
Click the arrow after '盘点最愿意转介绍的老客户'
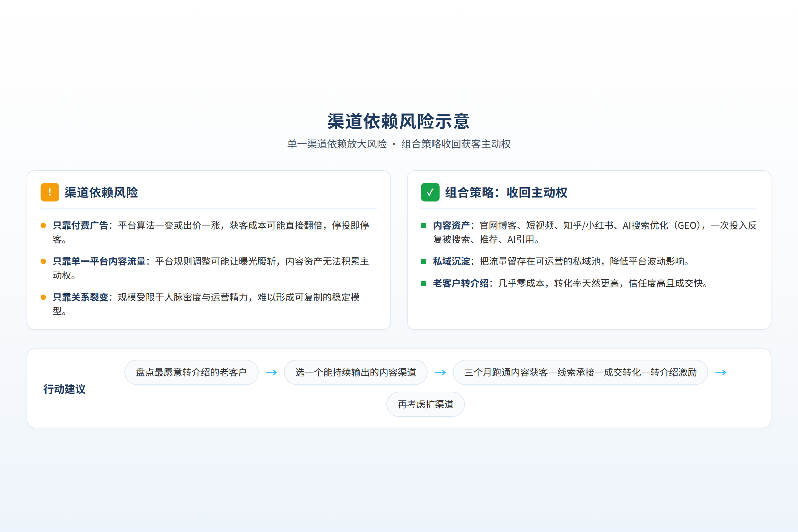point(271,372)
